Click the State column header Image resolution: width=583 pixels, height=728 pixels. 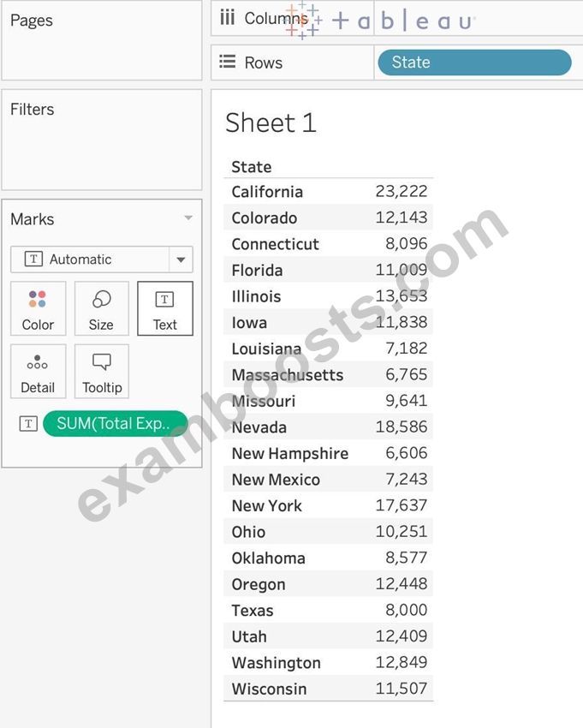(252, 167)
